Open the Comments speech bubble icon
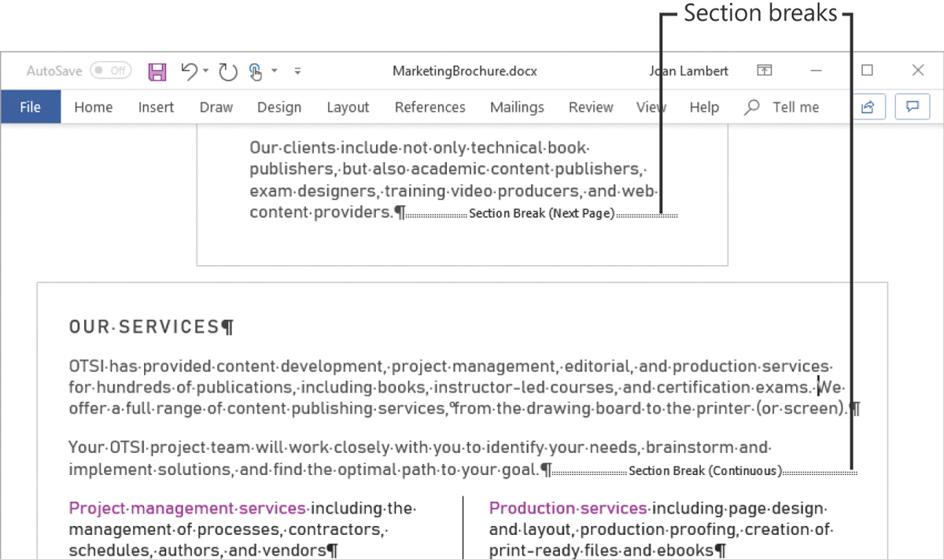Screen dimensions: 944x560 pyautogui.click(x=913, y=107)
